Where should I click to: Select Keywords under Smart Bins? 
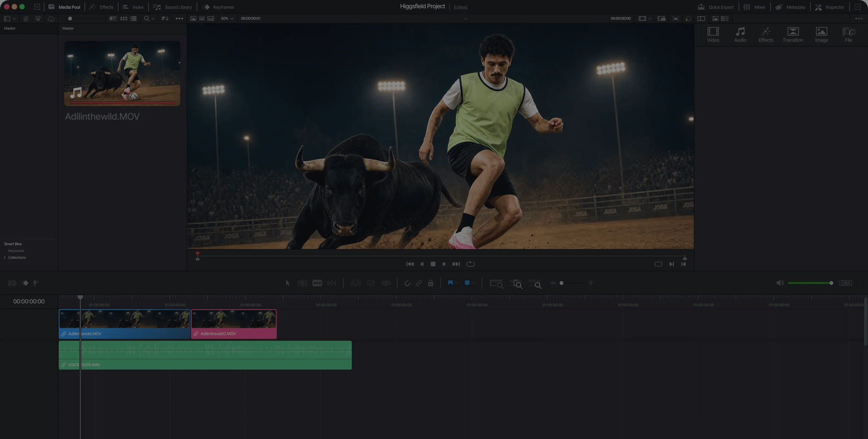(16, 251)
